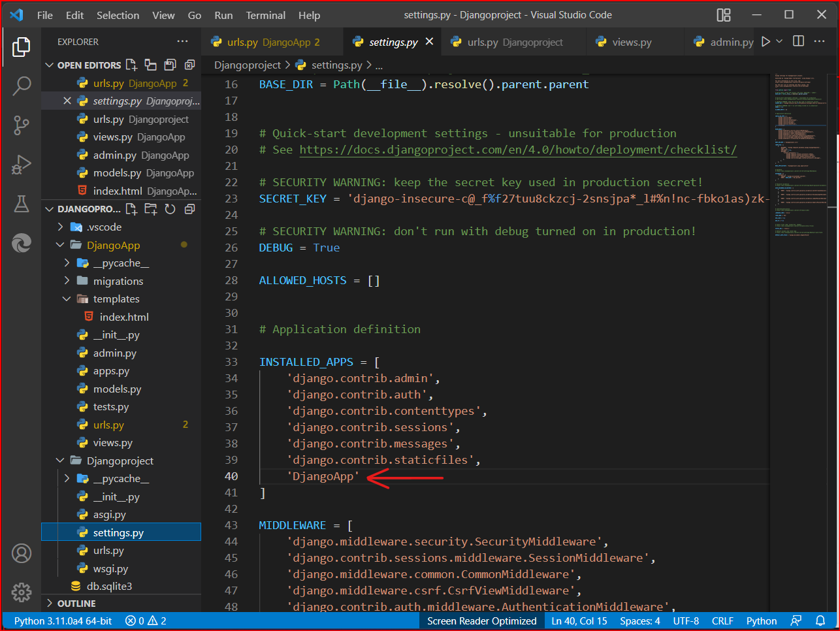Expand the .vscode folder

pyautogui.click(x=61, y=227)
